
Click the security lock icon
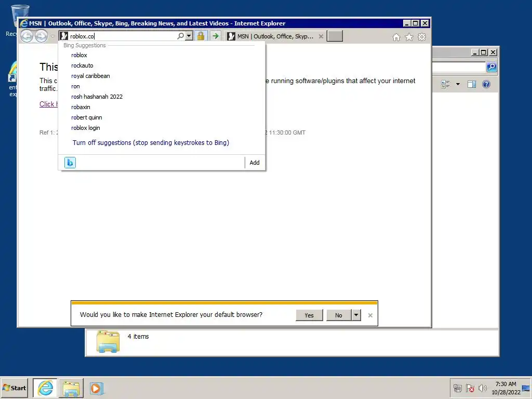tap(201, 36)
